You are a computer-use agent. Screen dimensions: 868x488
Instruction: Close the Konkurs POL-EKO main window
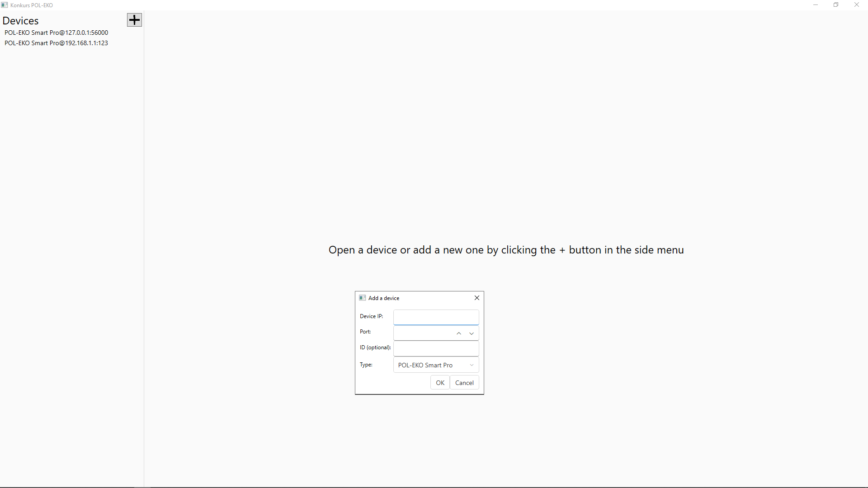click(x=857, y=5)
